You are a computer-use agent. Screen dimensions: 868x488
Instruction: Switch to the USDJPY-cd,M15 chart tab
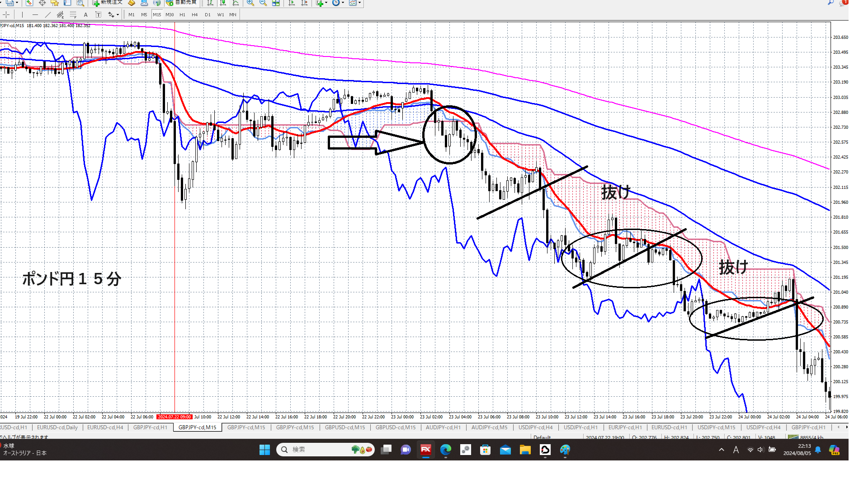click(716, 427)
